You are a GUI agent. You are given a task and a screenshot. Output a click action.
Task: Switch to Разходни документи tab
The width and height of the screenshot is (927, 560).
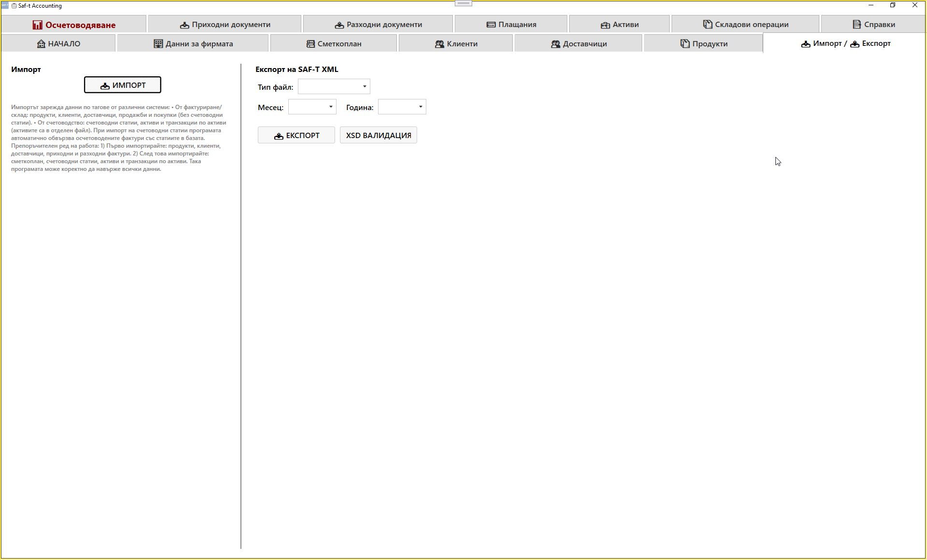point(378,24)
